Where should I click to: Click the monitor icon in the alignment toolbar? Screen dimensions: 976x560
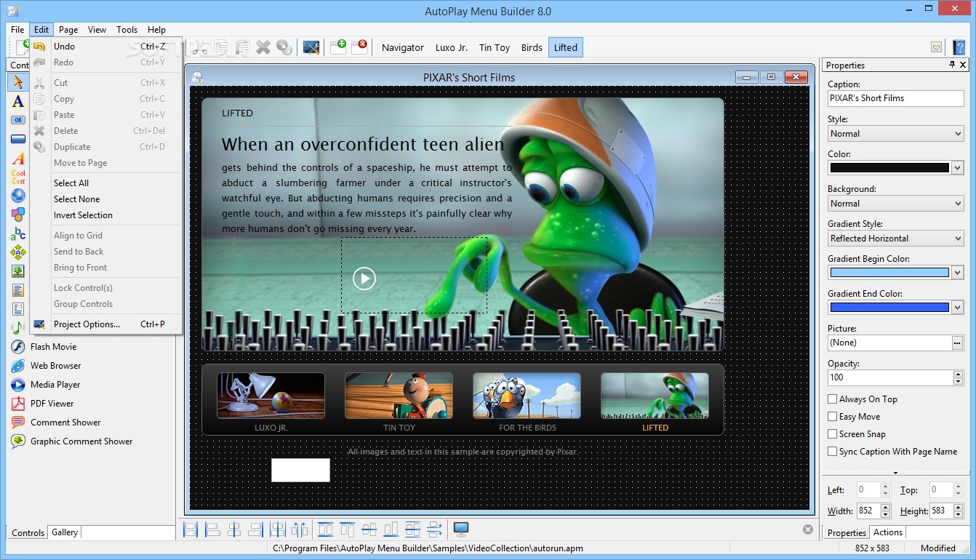point(461,529)
